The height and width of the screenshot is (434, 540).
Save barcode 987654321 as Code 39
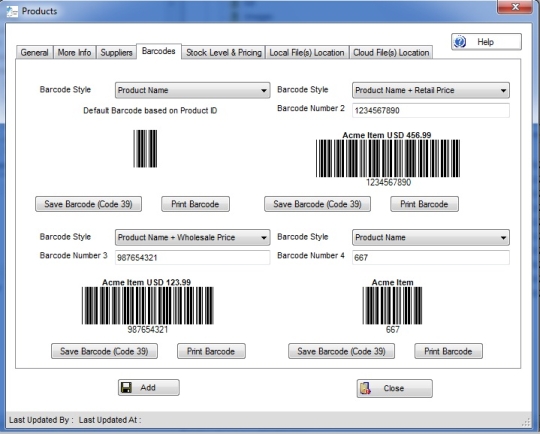104,351
